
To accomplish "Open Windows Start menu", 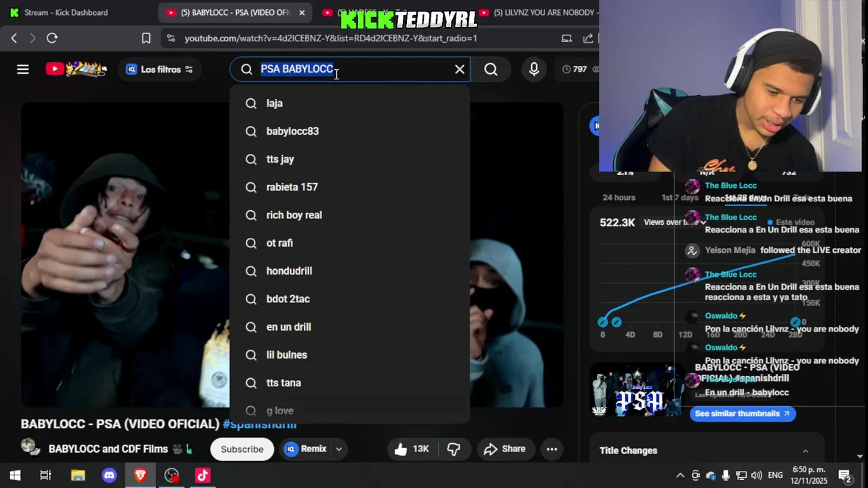I will [15, 475].
